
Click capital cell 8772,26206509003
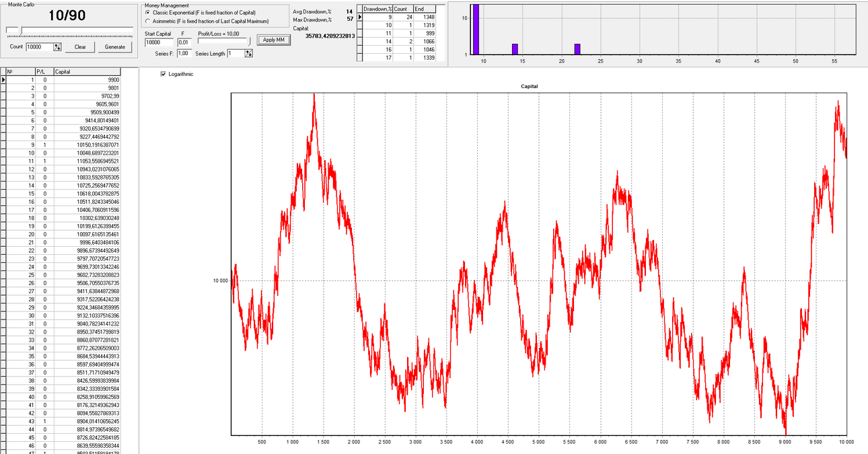pyautogui.click(x=87, y=348)
